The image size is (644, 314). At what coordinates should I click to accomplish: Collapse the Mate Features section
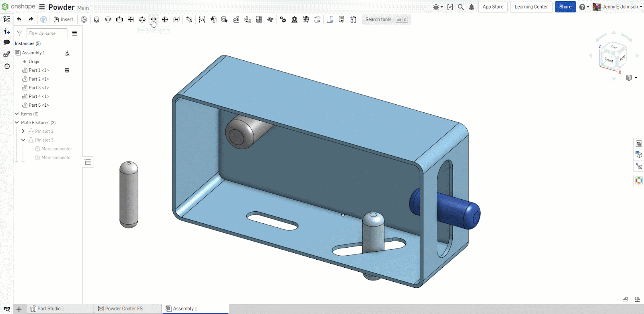point(17,123)
